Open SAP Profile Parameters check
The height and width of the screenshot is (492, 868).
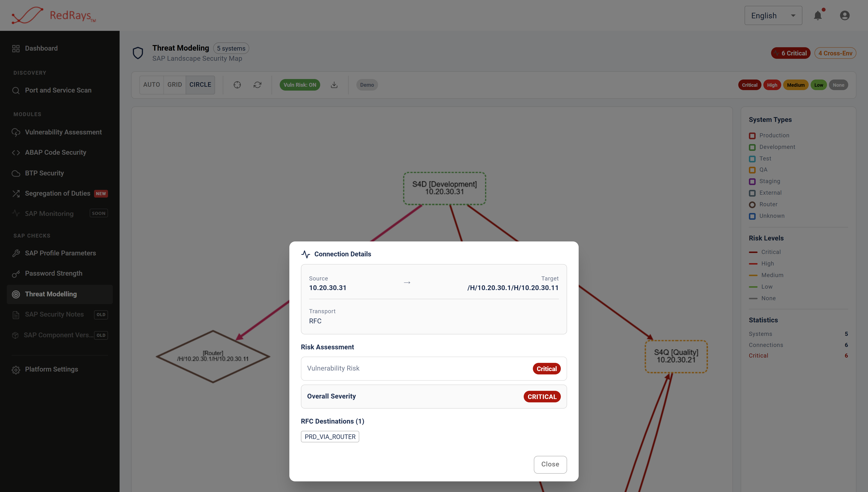(60, 253)
